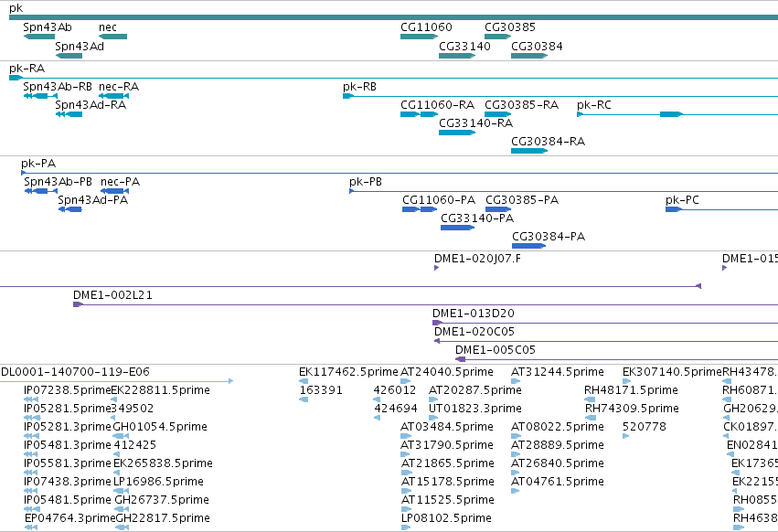Click the 163391 feature label

[321, 390]
